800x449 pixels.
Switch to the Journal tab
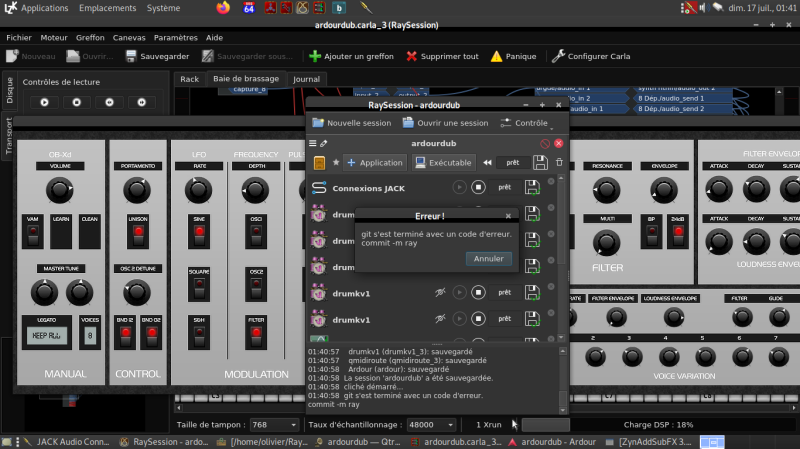tap(306, 79)
